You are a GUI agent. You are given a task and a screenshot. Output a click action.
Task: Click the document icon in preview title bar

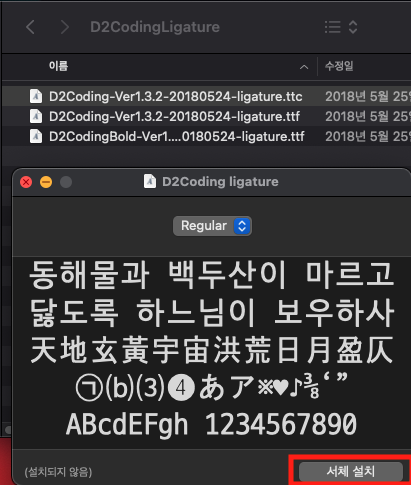[150, 182]
